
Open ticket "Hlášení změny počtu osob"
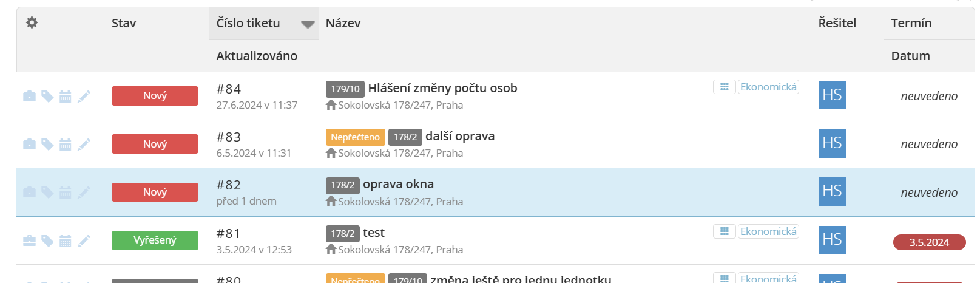coord(442,88)
